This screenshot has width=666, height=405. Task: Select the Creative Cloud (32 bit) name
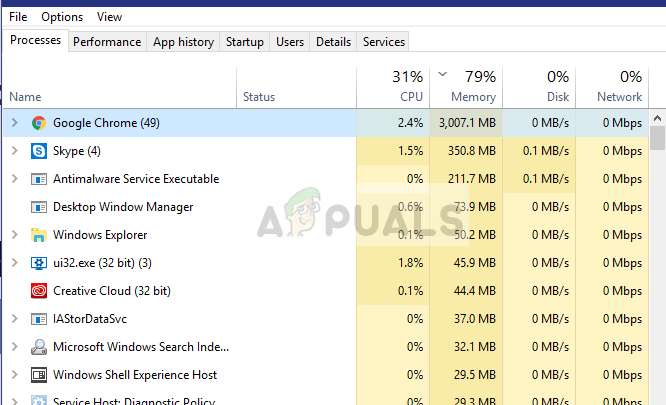point(112,291)
